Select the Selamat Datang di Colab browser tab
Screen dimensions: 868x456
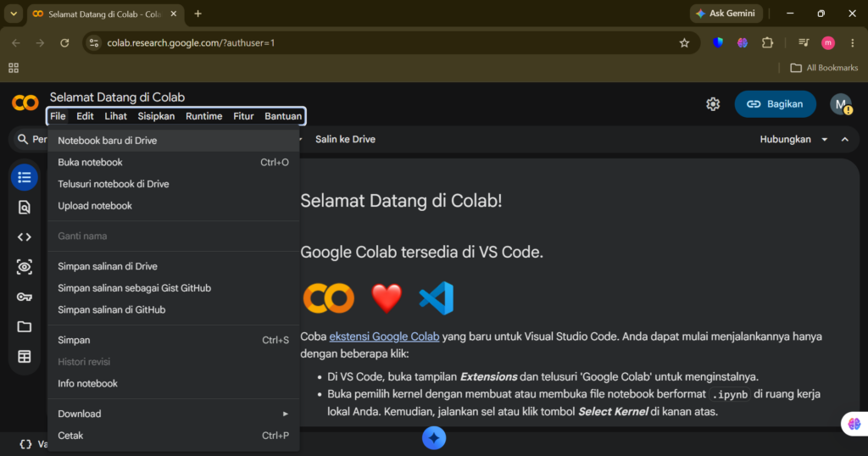pyautogui.click(x=104, y=14)
